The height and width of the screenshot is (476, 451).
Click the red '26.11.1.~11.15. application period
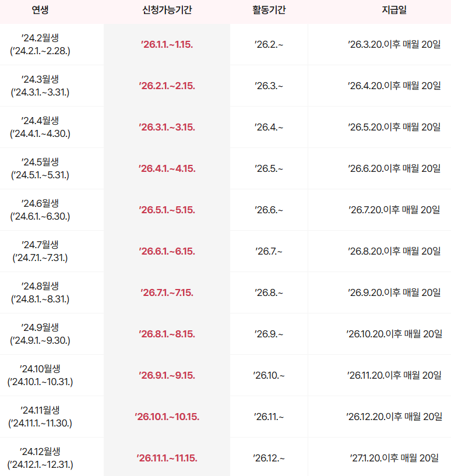point(167,458)
